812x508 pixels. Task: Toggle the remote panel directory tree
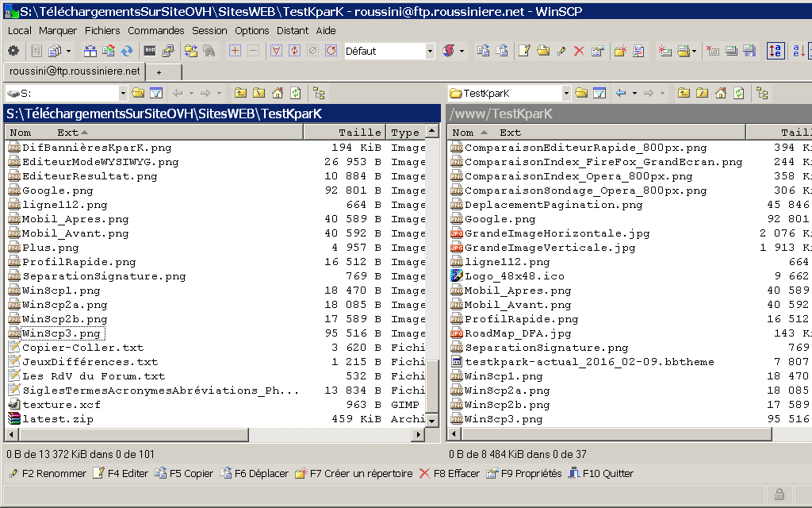[762, 93]
